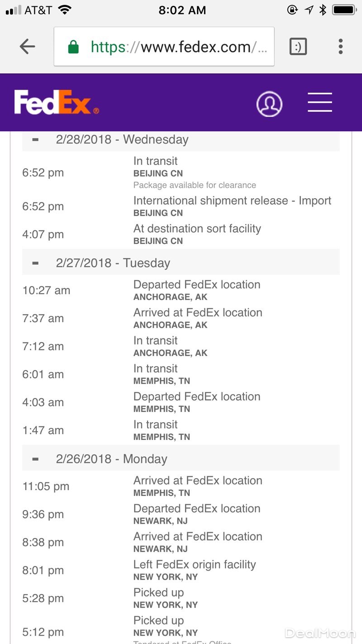
Task: Collapse the 2/27/2018 Tuesday section
Action: (x=36, y=263)
